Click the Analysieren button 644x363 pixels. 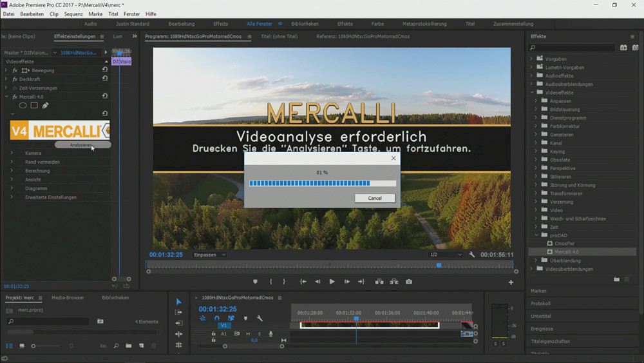[82, 145]
